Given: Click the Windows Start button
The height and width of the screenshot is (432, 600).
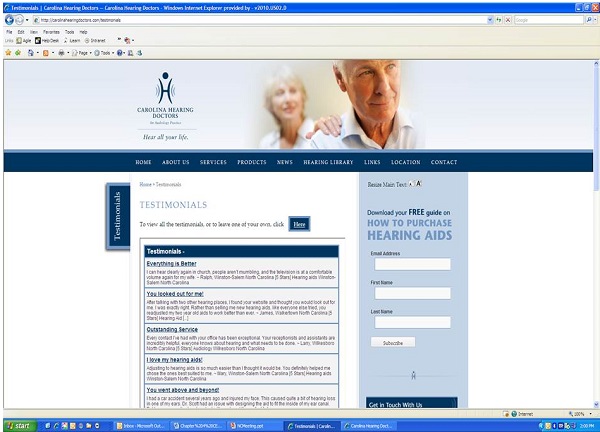Looking at the screenshot, I should tap(19, 425).
